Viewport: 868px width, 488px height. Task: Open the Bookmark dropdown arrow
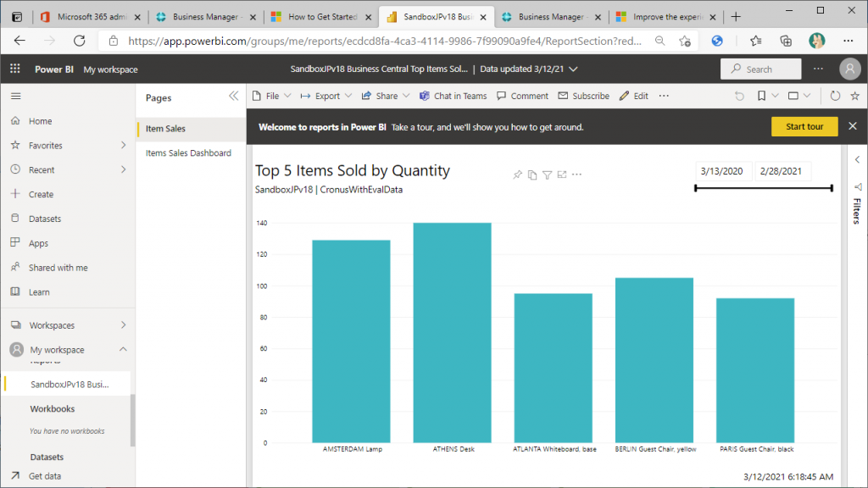[775, 96]
